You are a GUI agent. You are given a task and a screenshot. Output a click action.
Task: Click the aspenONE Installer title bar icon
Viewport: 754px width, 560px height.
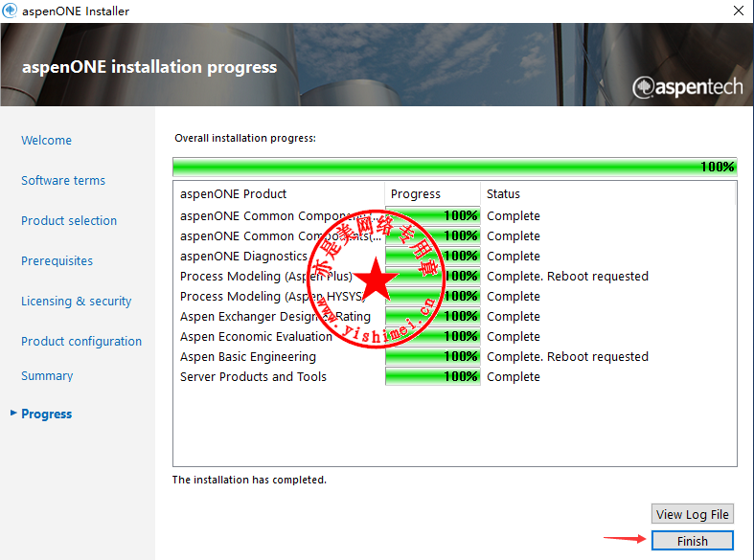10,11
